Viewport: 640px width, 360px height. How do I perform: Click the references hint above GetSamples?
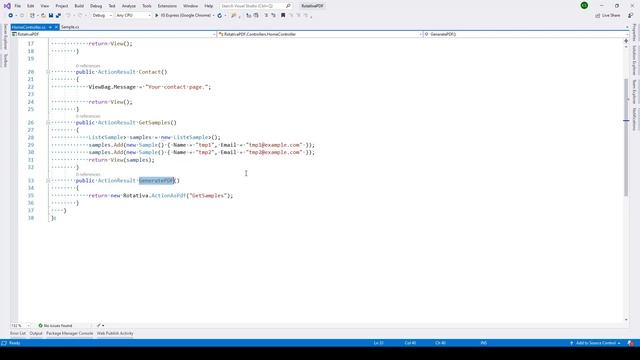pos(88,116)
